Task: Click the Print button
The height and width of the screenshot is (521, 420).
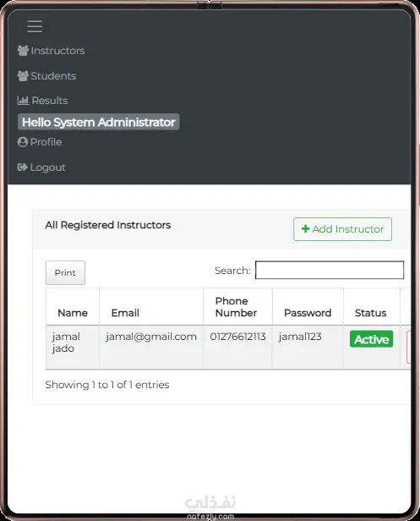Action: (65, 273)
